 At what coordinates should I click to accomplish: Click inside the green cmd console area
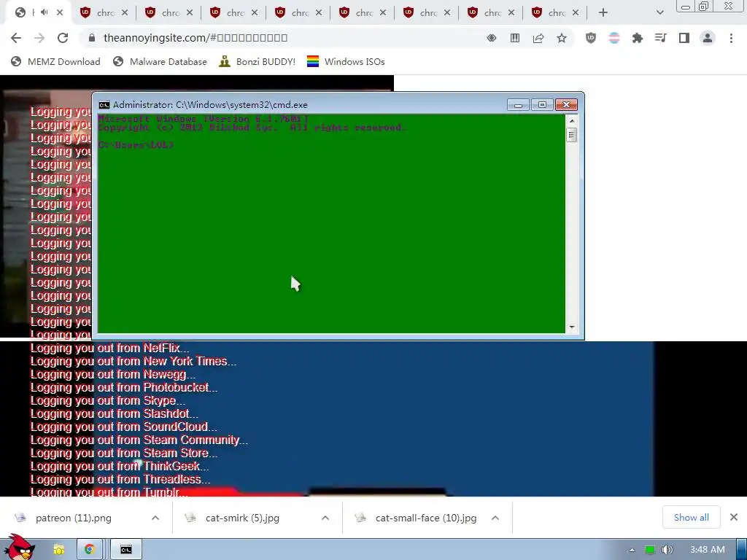[x=332, y=224]
